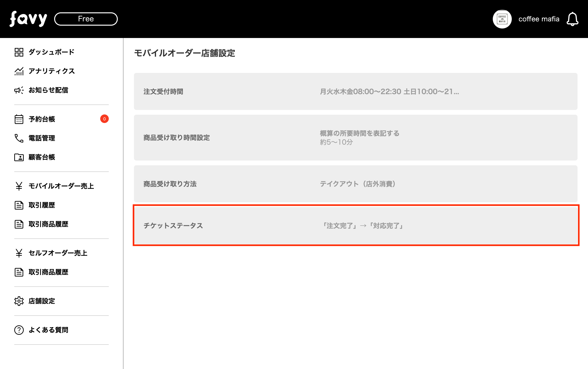Open 商品受け取り時間設定 setting row
Image resolution: width=588 pixels, height=369 pixels.
[x=355, y=138]
